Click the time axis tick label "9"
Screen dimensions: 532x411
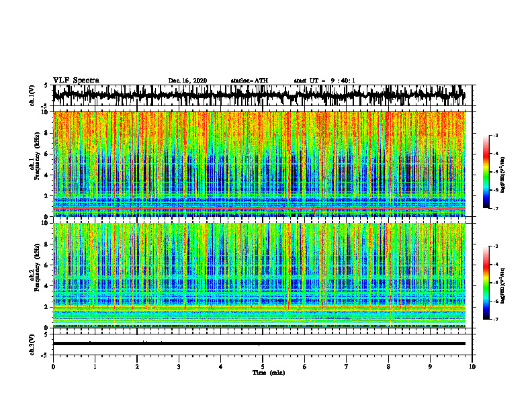430,367
